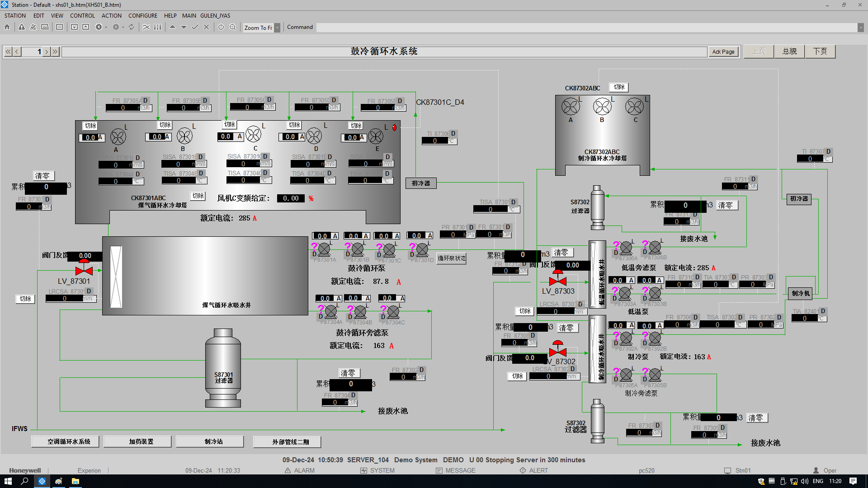Toggle 切除 for fan D

(294, 125)
